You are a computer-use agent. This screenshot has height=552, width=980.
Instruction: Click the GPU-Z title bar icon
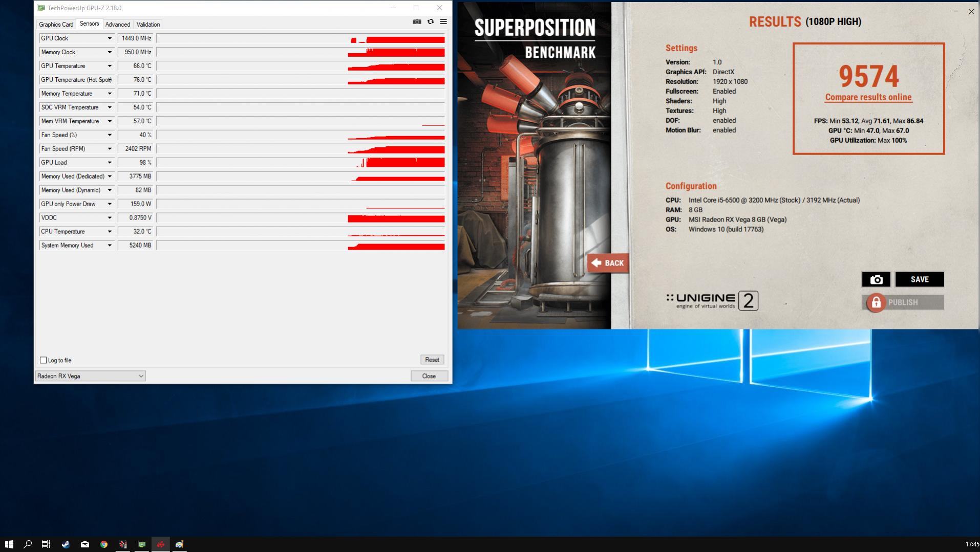41,8
